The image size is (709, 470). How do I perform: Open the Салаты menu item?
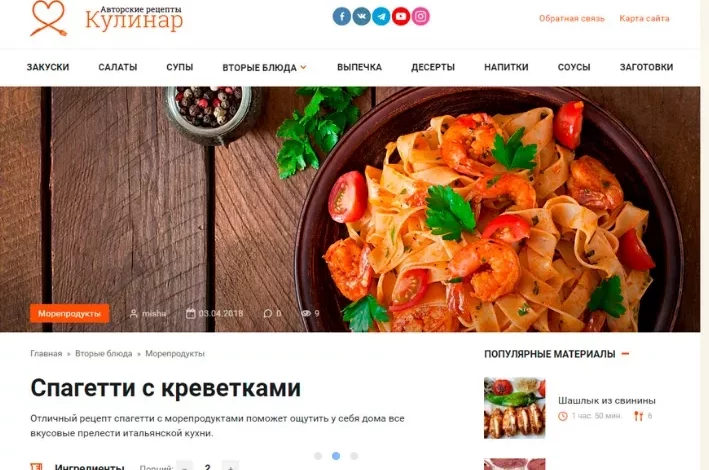click(118, 67)
